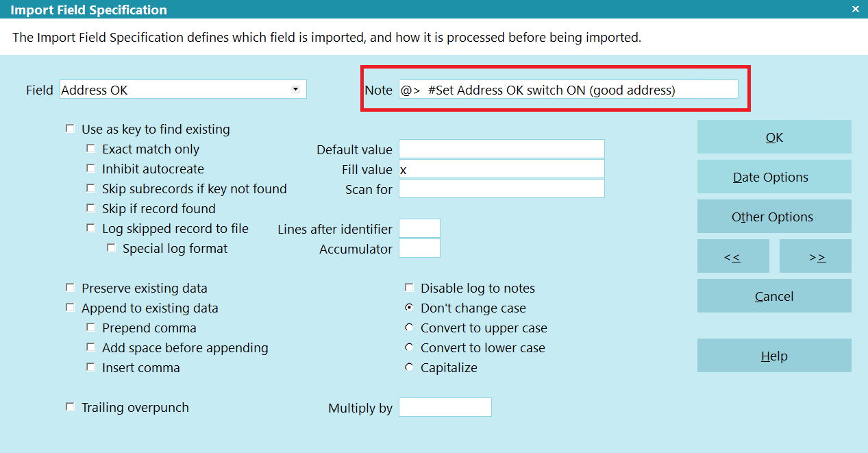The height and width of the screenshot is (453, 868).
Task: Enable 'Inhibit autocreate'
Action: (x=91, y=169)
